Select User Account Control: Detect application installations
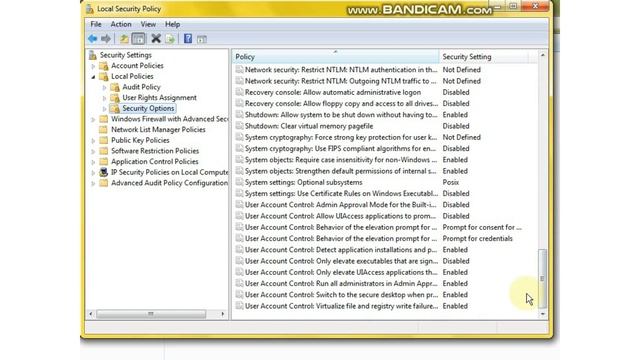640x360 pixels. [x=341, y=249]
